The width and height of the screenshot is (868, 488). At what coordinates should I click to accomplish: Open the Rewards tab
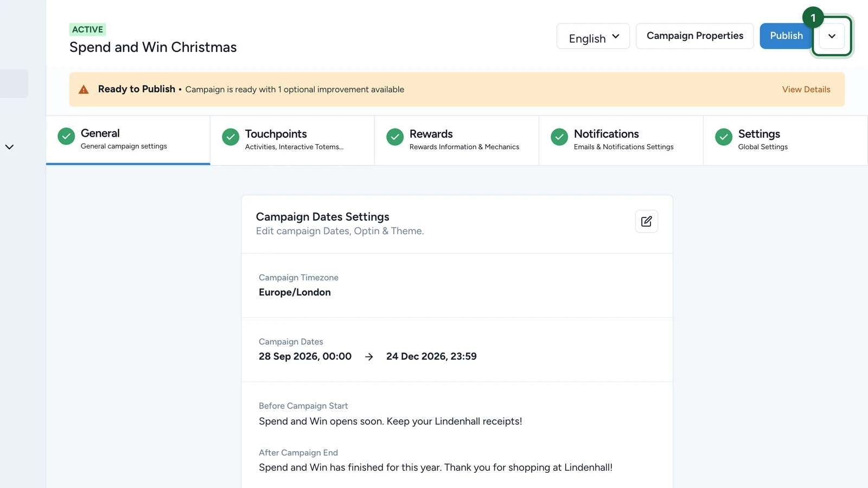[x=457, y=140]
